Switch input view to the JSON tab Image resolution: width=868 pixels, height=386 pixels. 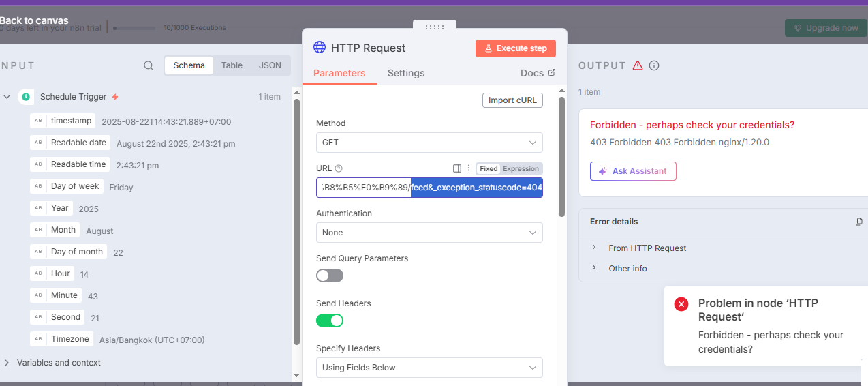coord(270,65)
